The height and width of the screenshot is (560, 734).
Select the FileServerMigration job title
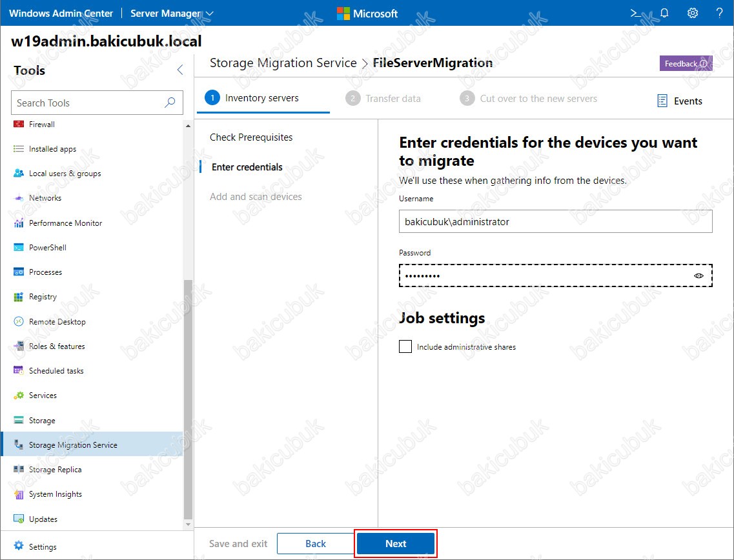point(433,63)
